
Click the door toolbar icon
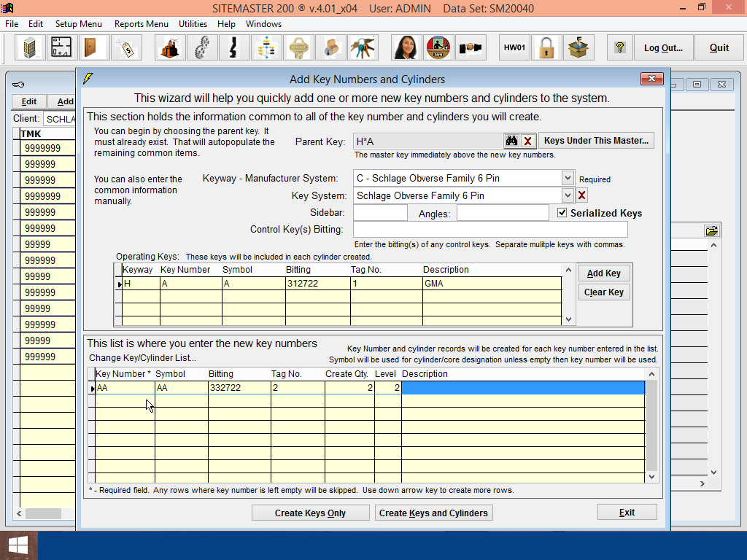coord(94,47)
